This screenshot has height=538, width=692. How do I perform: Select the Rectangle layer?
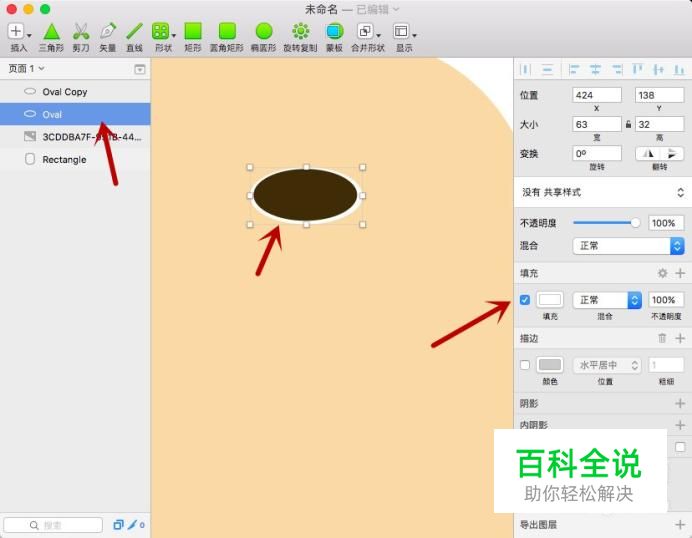click(75, 159)
